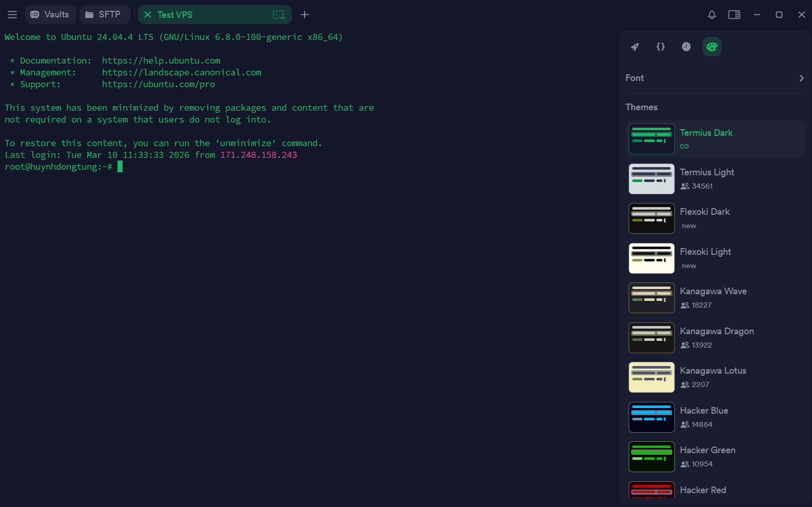Switch to the SFTP tab

(x=104, y=15)
